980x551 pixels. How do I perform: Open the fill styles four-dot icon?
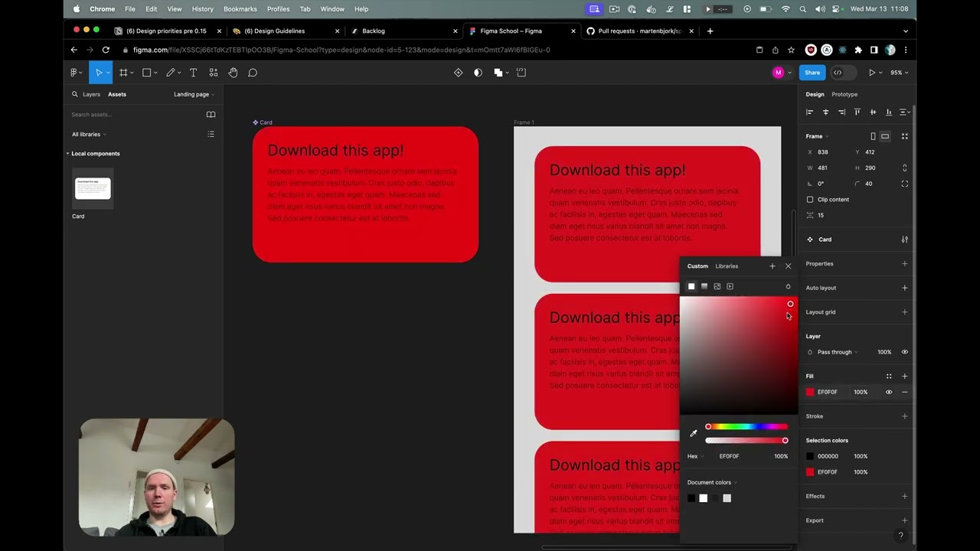889,377
